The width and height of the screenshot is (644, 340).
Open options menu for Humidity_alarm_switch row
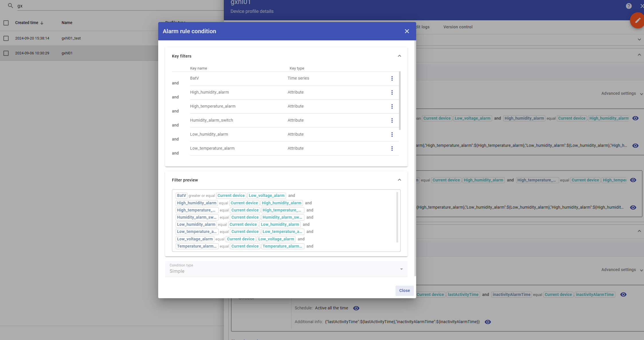[x=392, y=120]
